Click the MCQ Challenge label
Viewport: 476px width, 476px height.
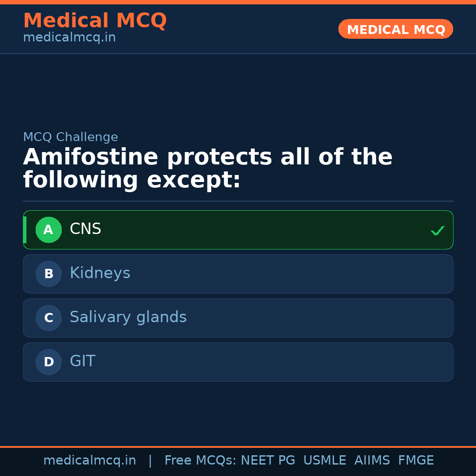71,137
